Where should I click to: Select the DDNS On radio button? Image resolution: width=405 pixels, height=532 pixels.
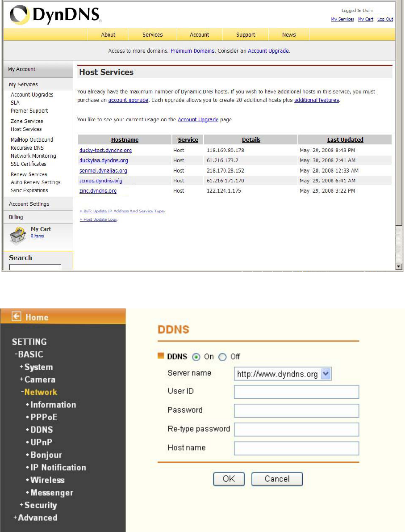pyautogui.click(x=196, y=357)
